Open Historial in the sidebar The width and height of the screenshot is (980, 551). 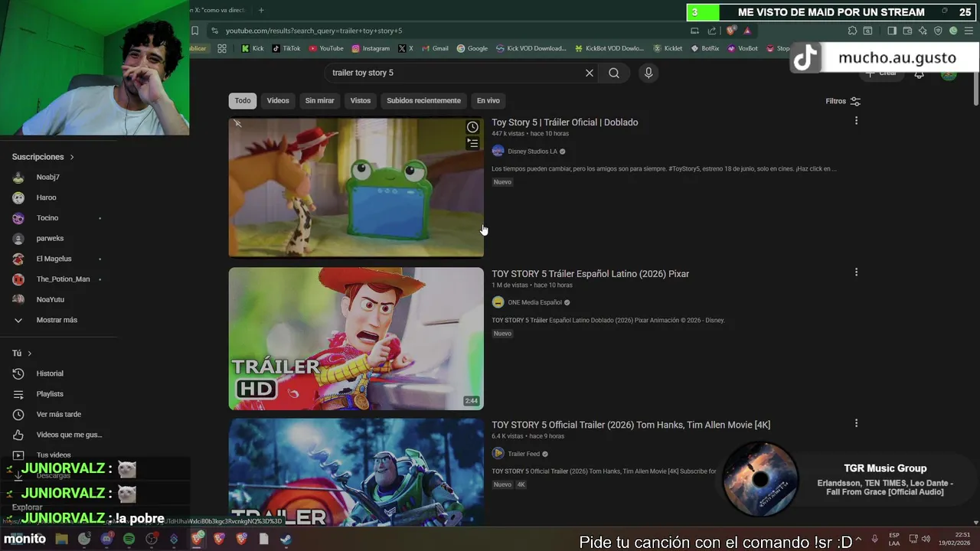(50, 373)
